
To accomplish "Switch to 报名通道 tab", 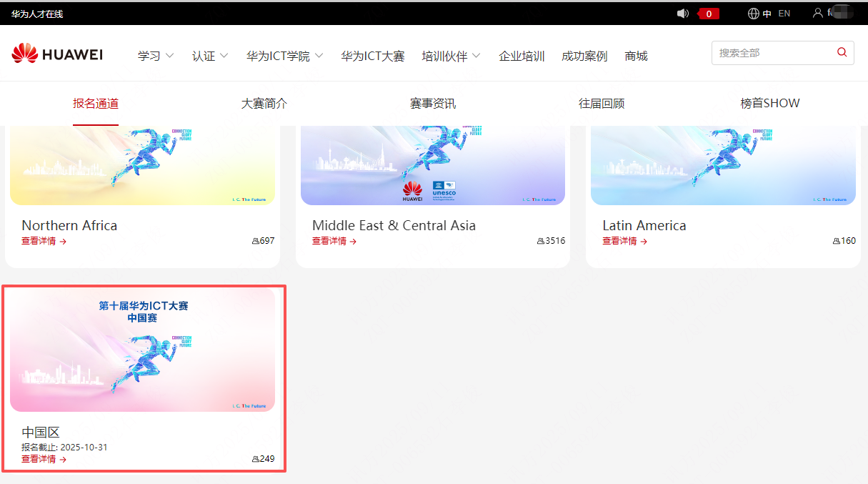I will pos(96,103).
